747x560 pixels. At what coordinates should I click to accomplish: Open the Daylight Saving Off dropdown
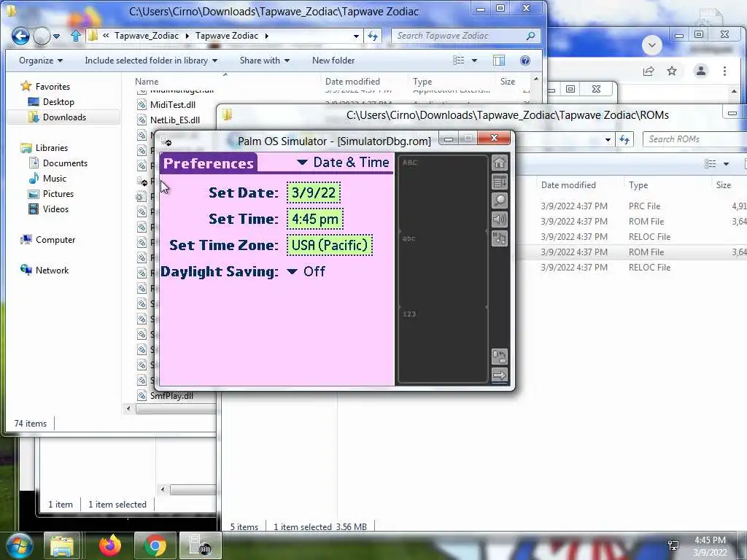[x=306, y=271]
